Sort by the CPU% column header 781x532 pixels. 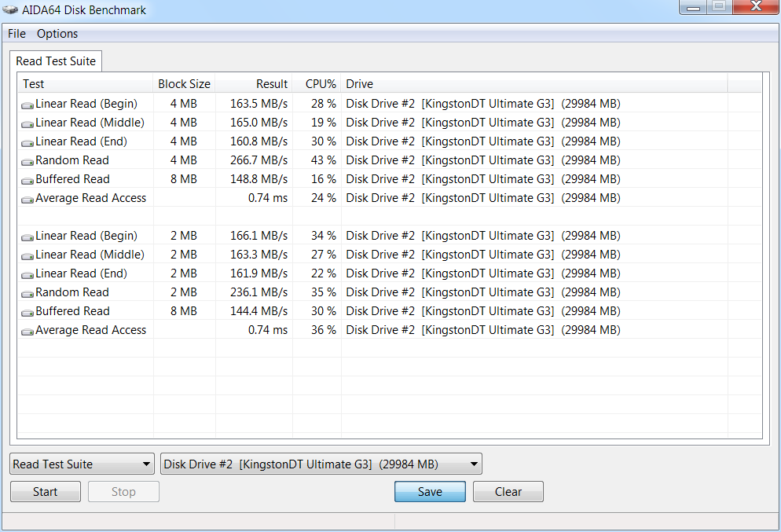[x=317, y=83]
